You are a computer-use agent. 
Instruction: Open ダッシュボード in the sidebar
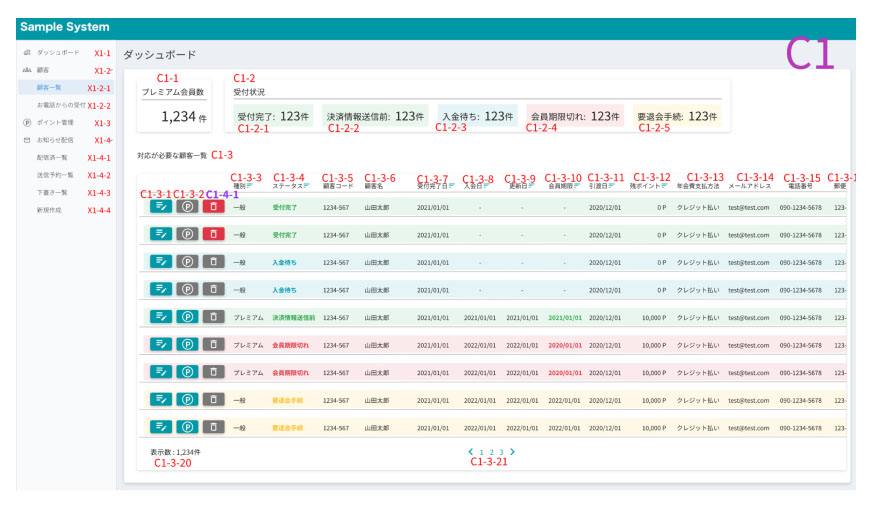(x=58, y=52)
